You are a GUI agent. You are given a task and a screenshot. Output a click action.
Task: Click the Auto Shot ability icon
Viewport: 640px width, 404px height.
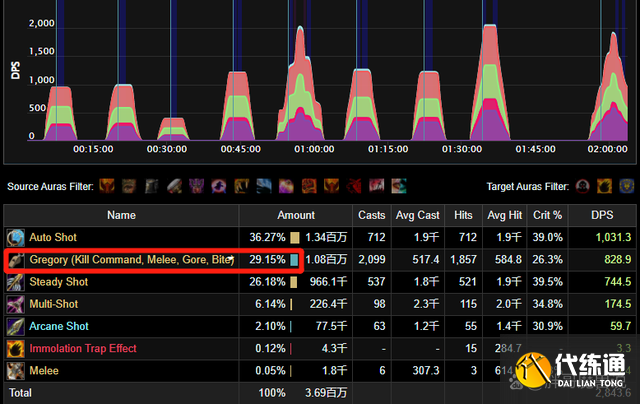(x=15, y=238)
